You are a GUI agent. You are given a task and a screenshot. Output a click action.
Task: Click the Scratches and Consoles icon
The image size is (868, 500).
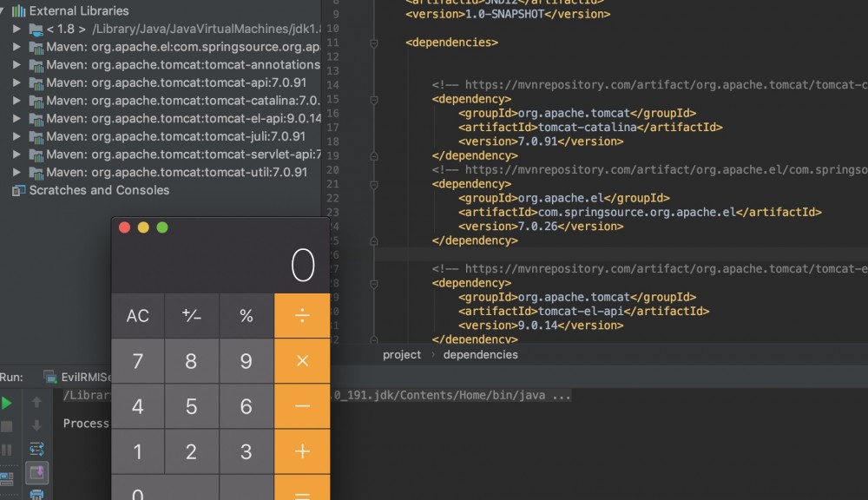tap(18, 190)
